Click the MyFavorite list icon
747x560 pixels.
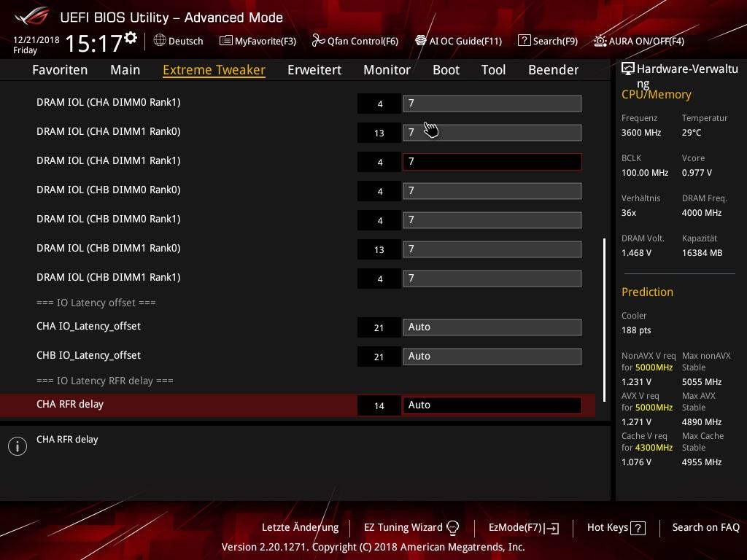click(225, 41)
